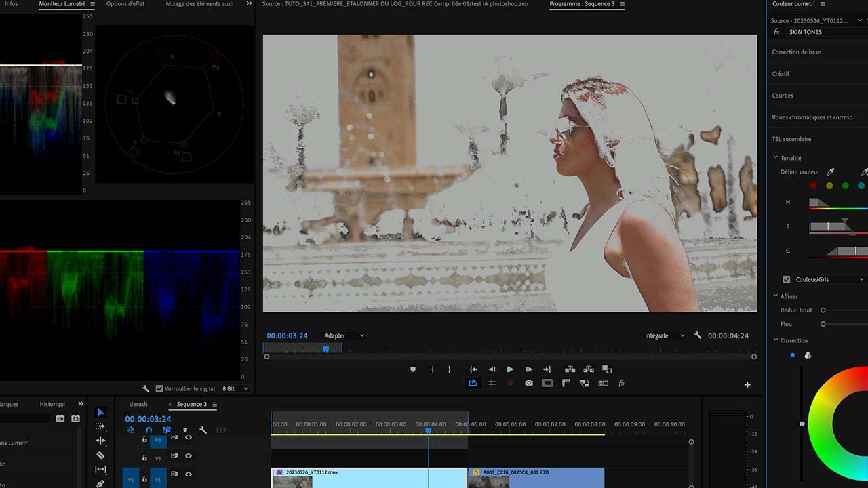The width and height of the screenshot is (868, 488).
Task: Select the Slip tool
Action: 100,469
